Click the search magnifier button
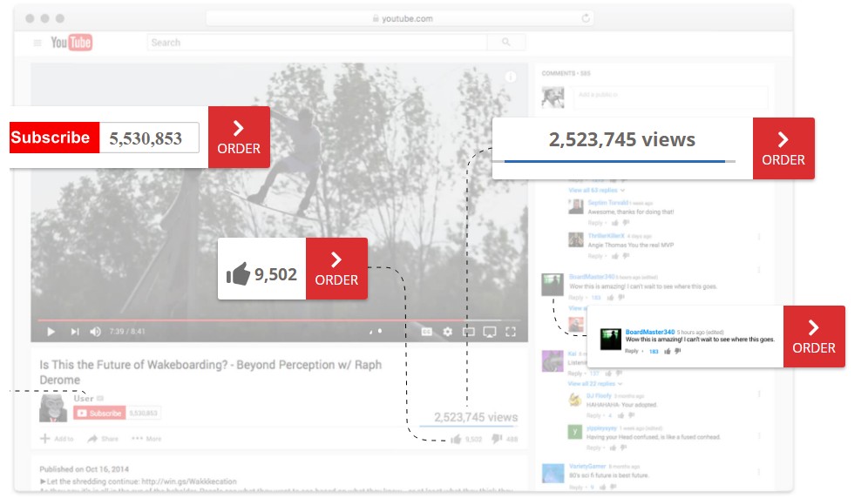Viewport: 868px width, 498px height. [x=505, y=42]
